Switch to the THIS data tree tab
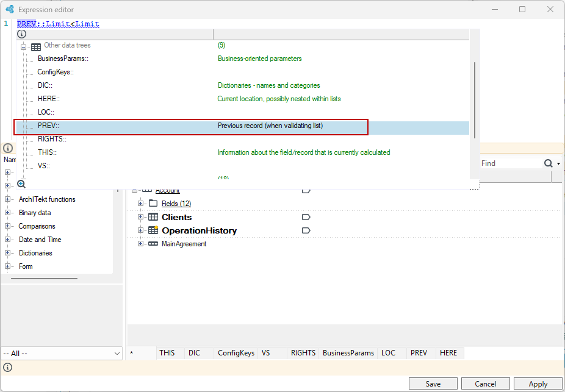This screenshot has height=392, width=565. [170, 353]
